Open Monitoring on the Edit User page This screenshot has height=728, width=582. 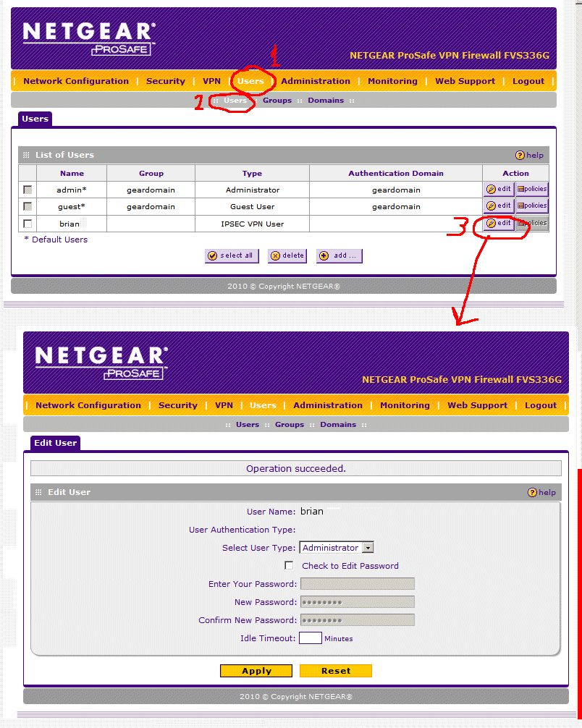click(405, 405)
